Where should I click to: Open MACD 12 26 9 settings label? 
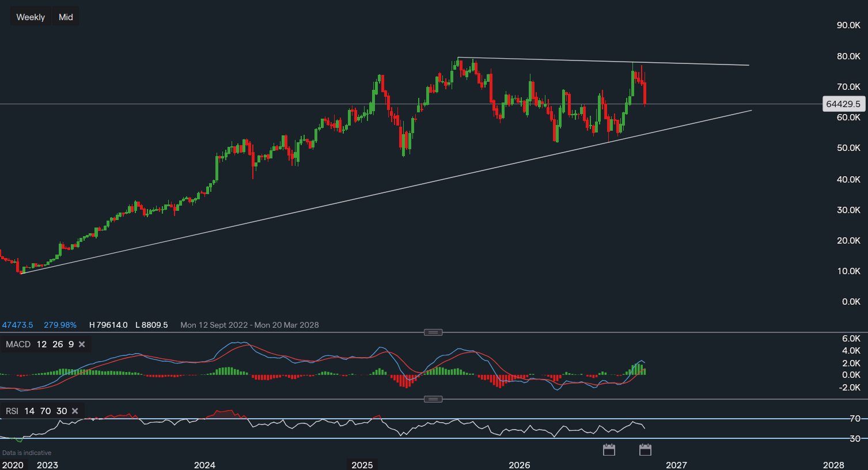[40, 344]
